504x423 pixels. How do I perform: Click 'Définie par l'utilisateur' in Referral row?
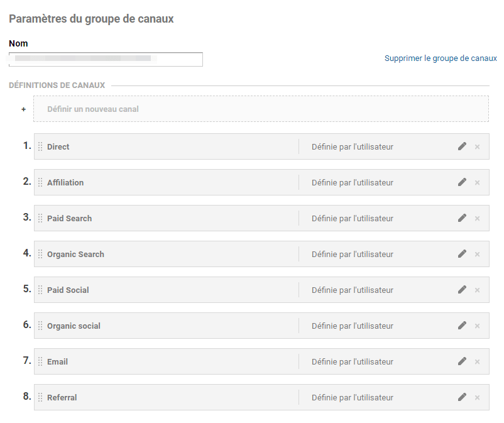point(353,397)
